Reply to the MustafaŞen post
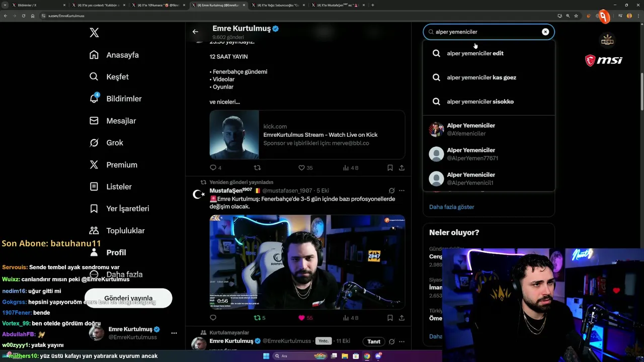This screenshot has width=644, height=362. pyautogui.click(x=213, y=318)
